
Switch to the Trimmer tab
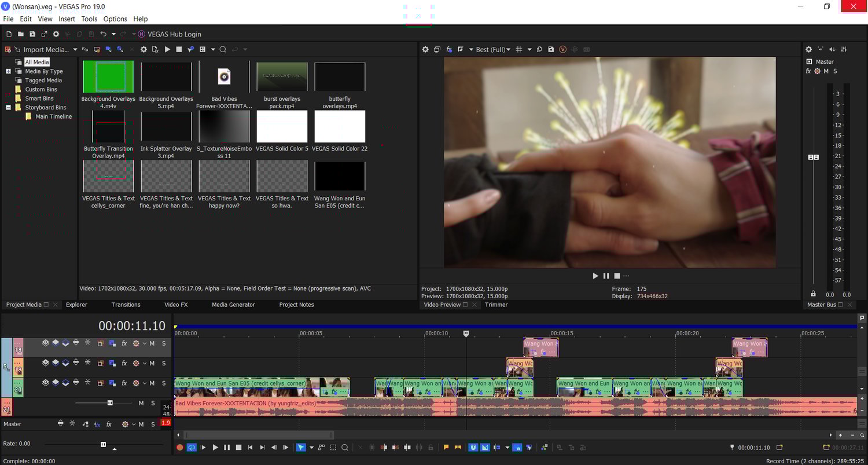click(x=496, y=305)
